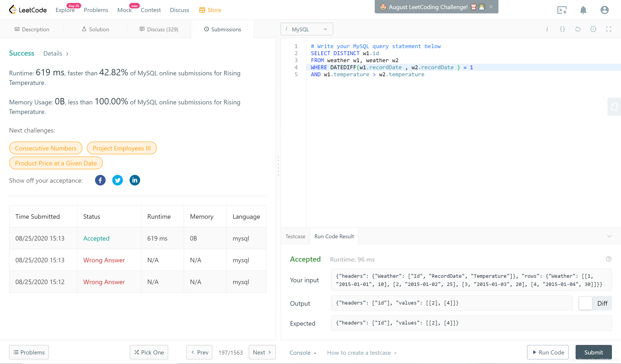
Task: Expand the Console panel
Action: pos(303,353)
